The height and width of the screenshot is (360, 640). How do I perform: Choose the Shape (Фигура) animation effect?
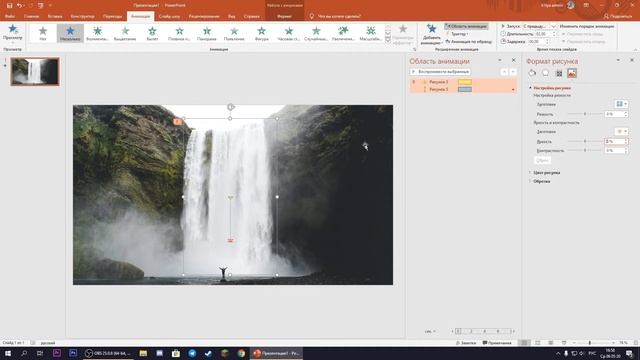(262, 33)
